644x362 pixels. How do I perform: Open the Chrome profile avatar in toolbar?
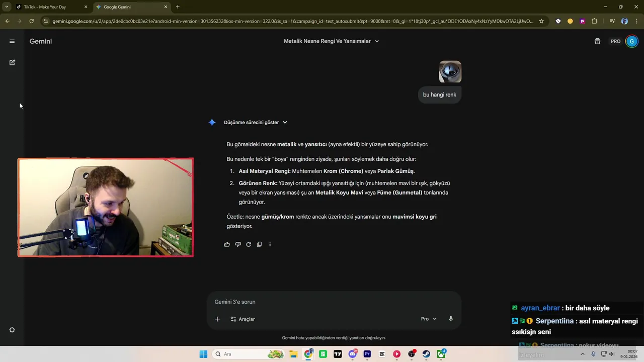coord(624,21)
